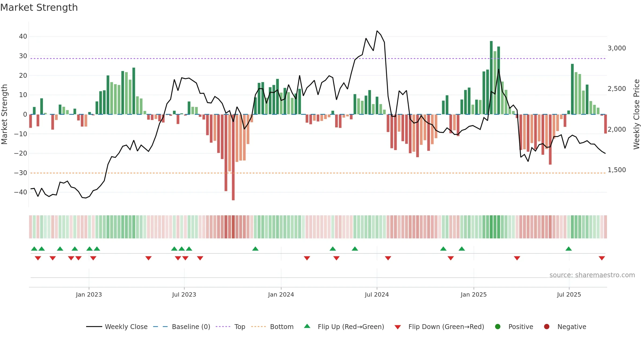This screenshot has height=362, width=644.
Task: Click the 2,500 price axis label
Action: (x=617, y=89)
